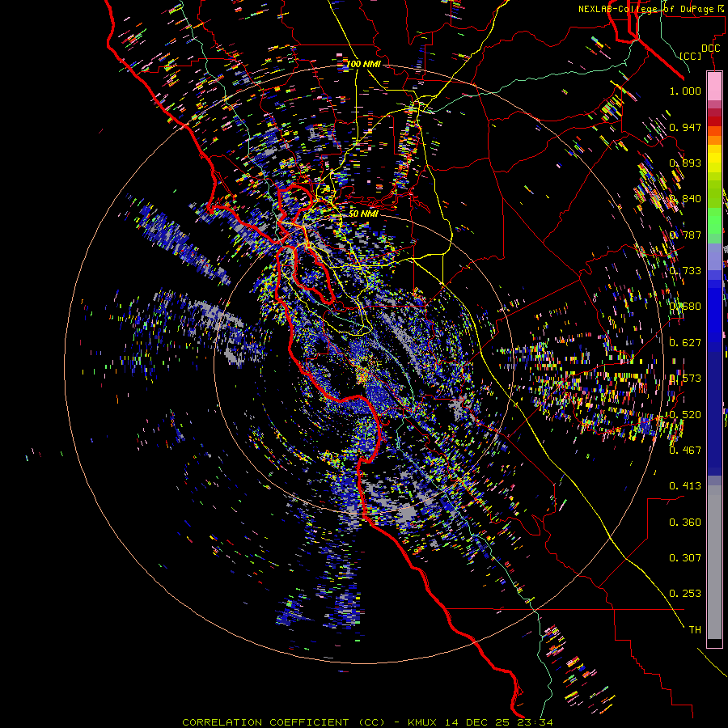Select the 0.307 legend value
The height and width of the screenshot is (728, 728).
click(685, 558)
